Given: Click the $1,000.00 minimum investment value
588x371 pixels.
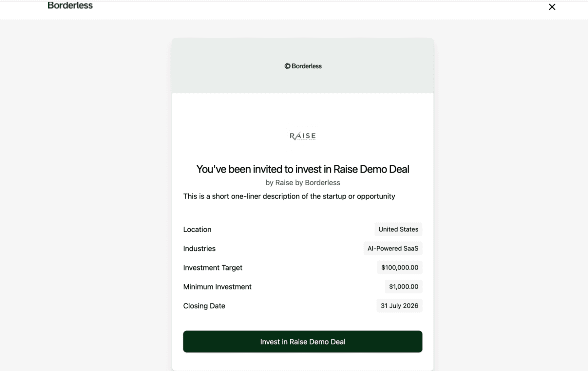Looking at the screenshot, I should coord(404,287).
